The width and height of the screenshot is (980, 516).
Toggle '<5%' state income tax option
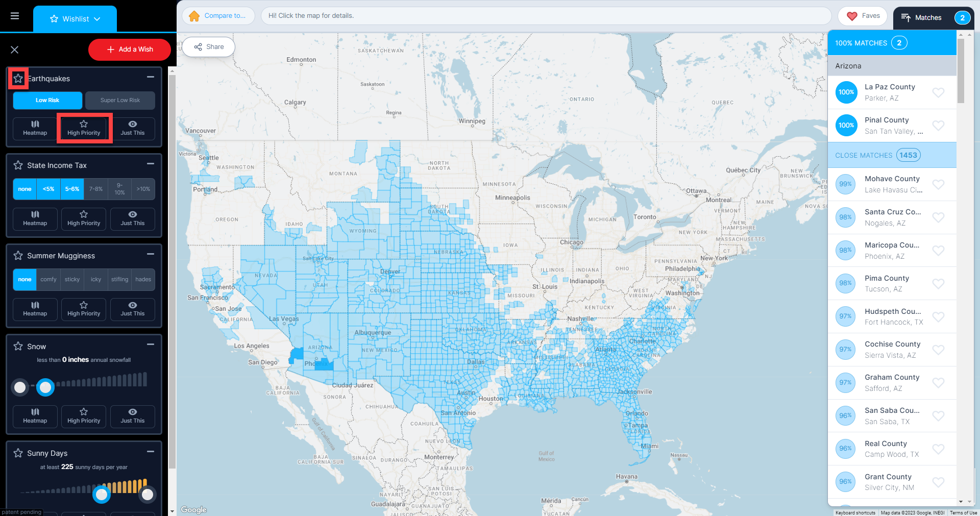[x=48, y=189]
